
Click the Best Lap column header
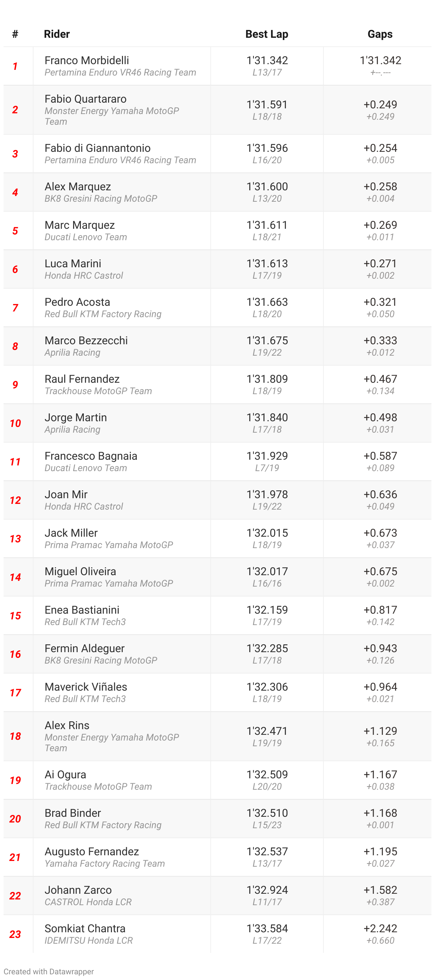[x=266, y=34]
